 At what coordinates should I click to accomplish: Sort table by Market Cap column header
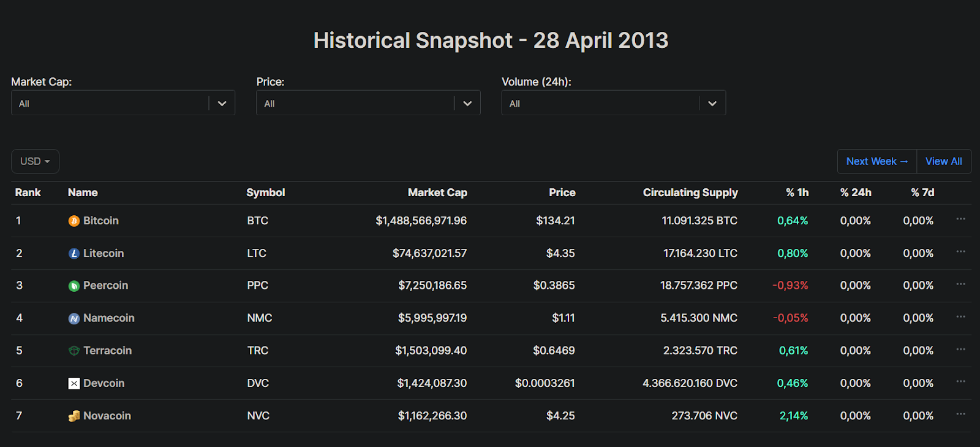coord(437,193)
